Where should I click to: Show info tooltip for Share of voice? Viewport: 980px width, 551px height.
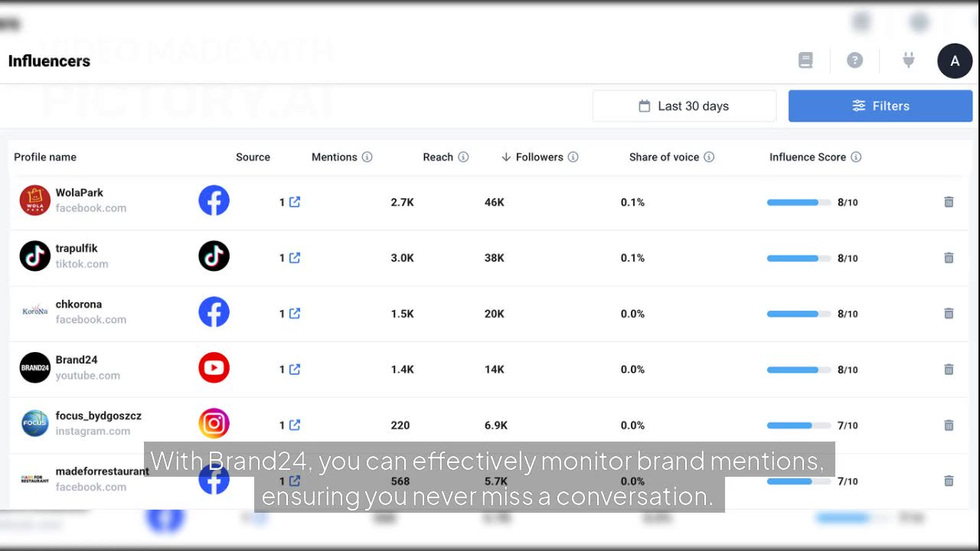[709, 157]
